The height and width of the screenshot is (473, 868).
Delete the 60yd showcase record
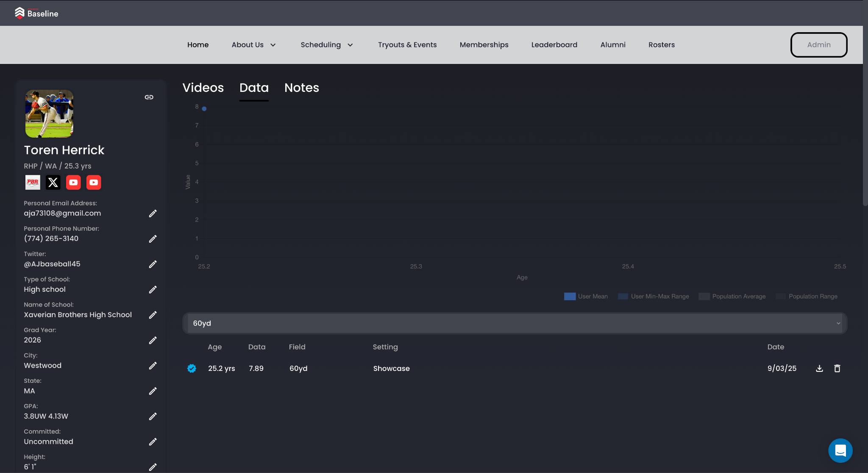(x=837, y=368)
